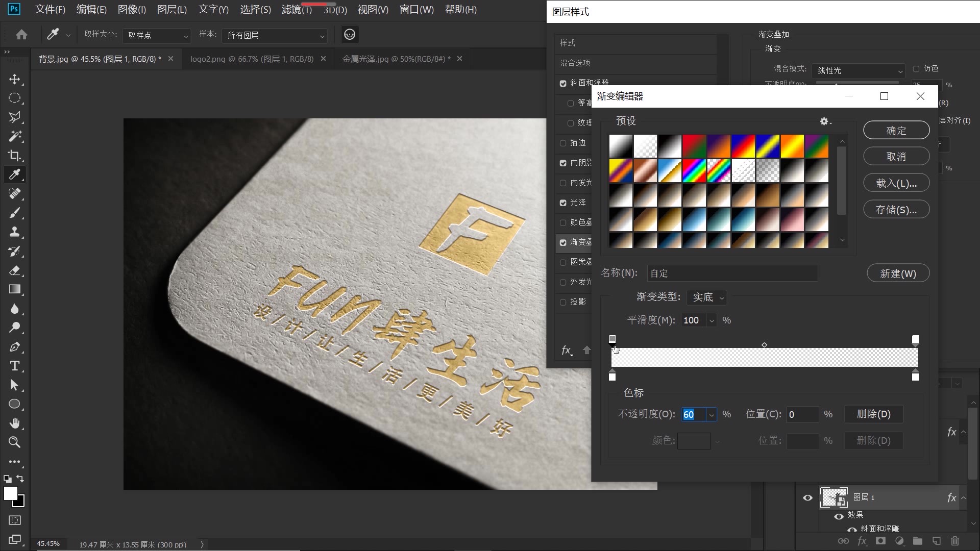Select the Eyedropper tool
This screenshot has height=551, width=980.
[15, 174]
